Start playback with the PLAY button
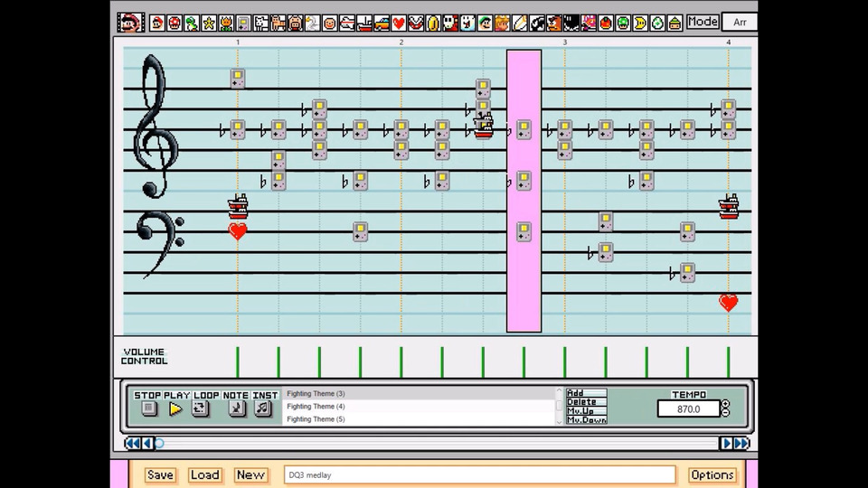This screenshot has width=868, height=488. click(x=175, y=408)
